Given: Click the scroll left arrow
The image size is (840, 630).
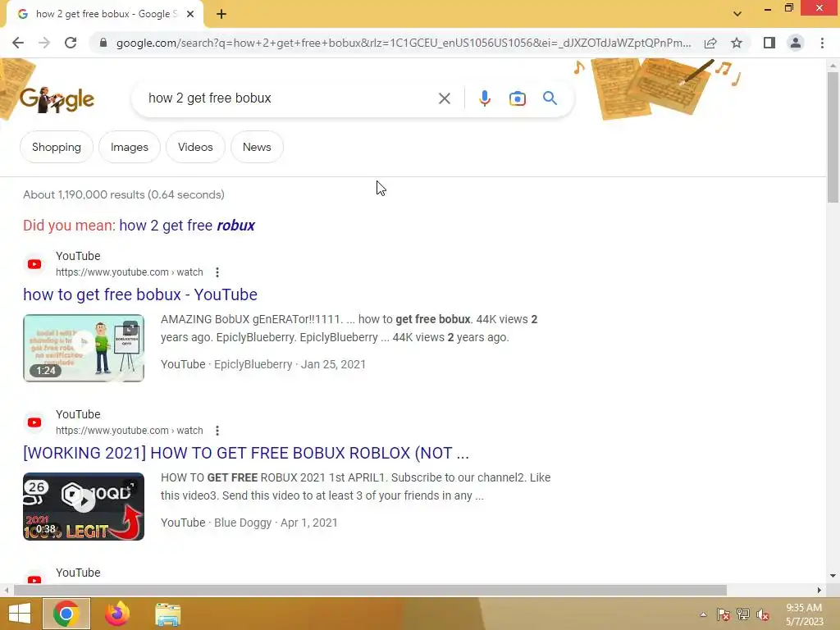Looking at the screenshot, I should pos(7,590).
